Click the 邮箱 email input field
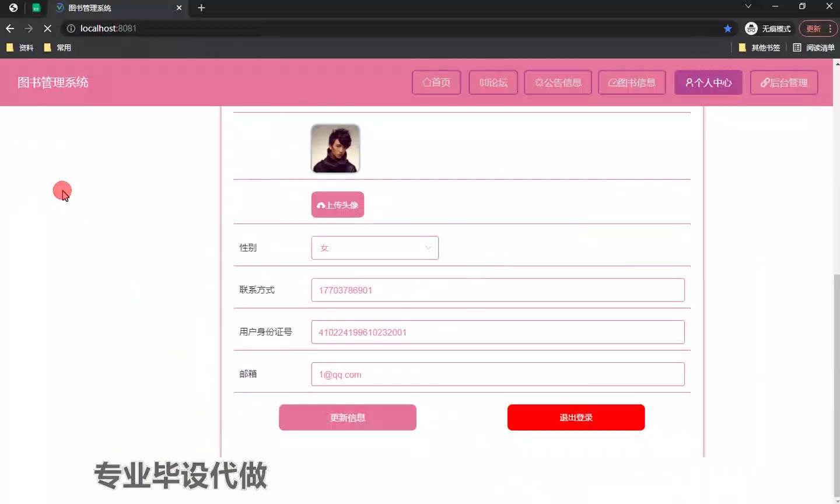Viewport: 840px width, 504px height. tap(498, 374)
